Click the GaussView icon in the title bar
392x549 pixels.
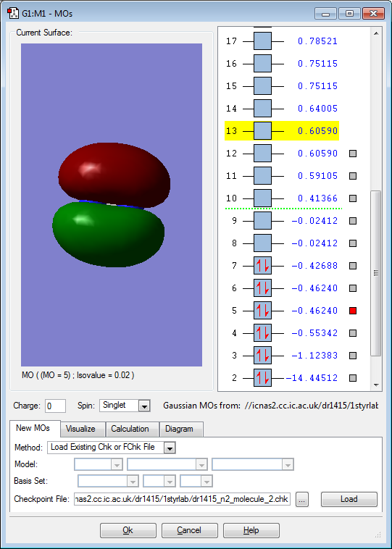12,14
